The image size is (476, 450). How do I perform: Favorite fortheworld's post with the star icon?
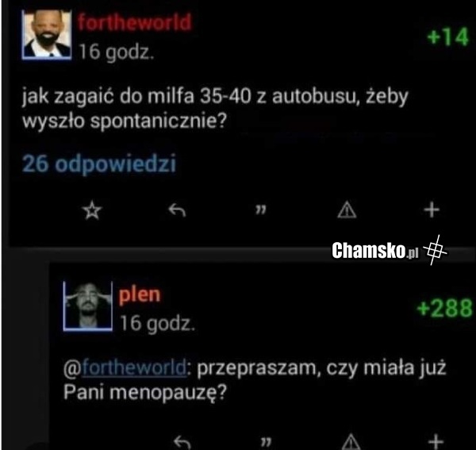92,210
